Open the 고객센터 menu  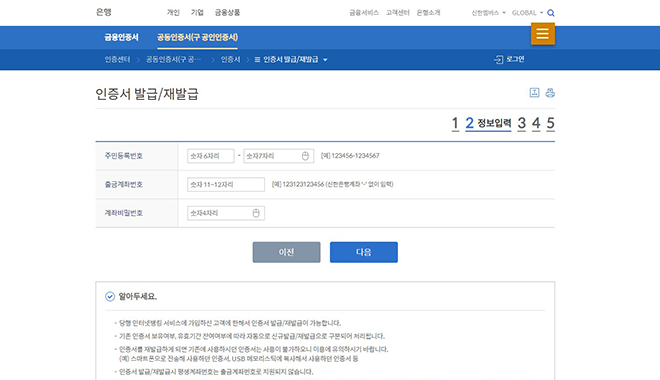click(x=398, y=13)
